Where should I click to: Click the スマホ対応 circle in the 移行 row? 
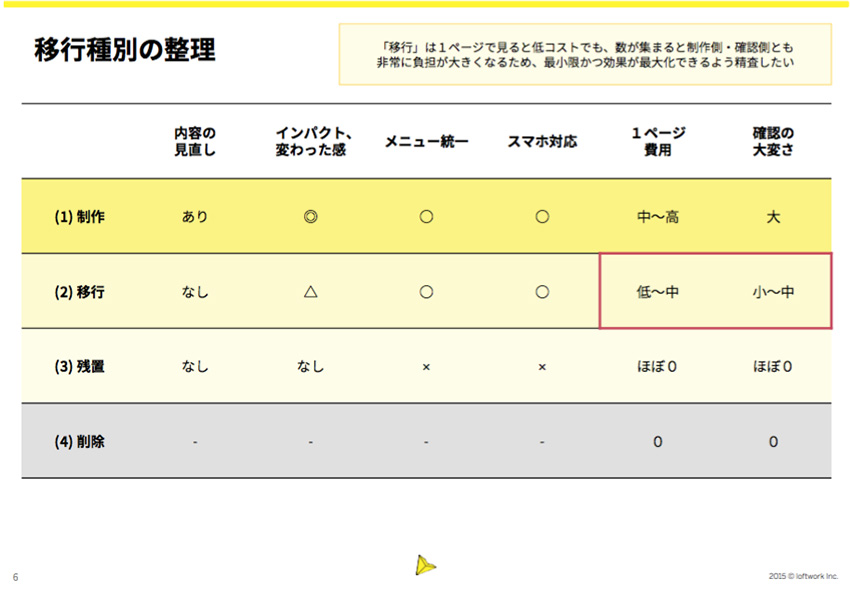pyautogui.click(x=542, y=292)
